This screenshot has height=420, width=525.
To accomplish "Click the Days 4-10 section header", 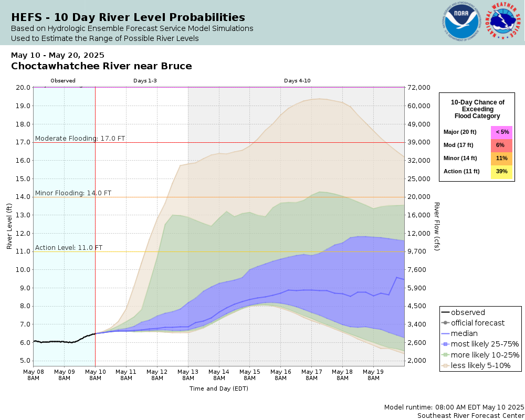I will (x=297, y=81).
